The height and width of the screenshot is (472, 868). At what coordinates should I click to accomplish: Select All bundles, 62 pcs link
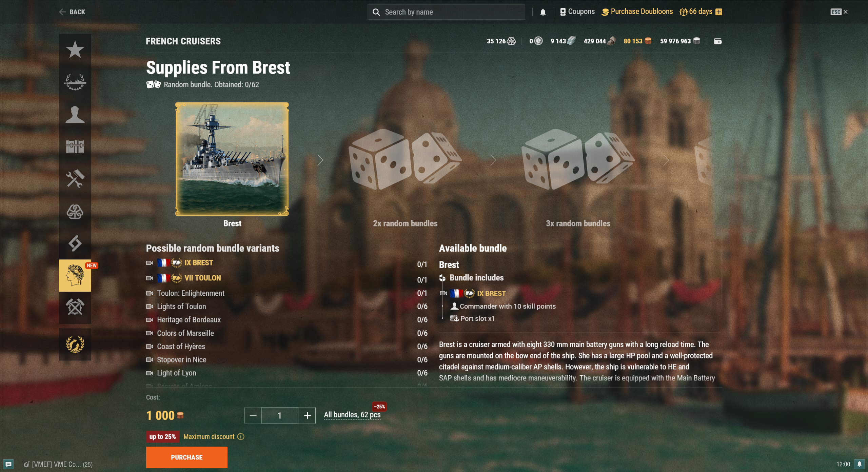[x=352, y=415]
